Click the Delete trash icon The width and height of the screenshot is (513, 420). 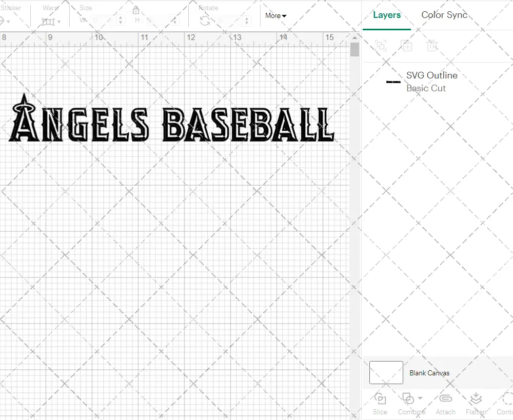[x=432, y=46]
